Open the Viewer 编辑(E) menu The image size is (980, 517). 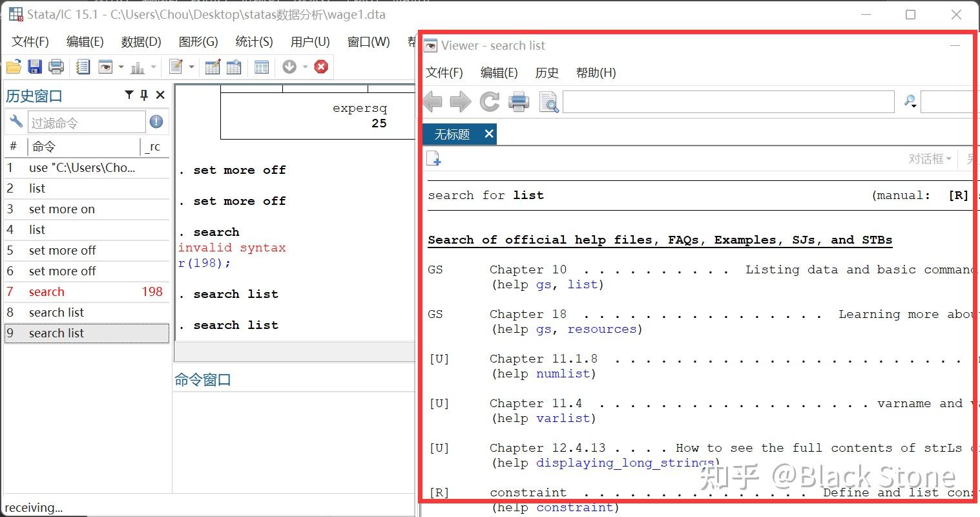point(499,73)
